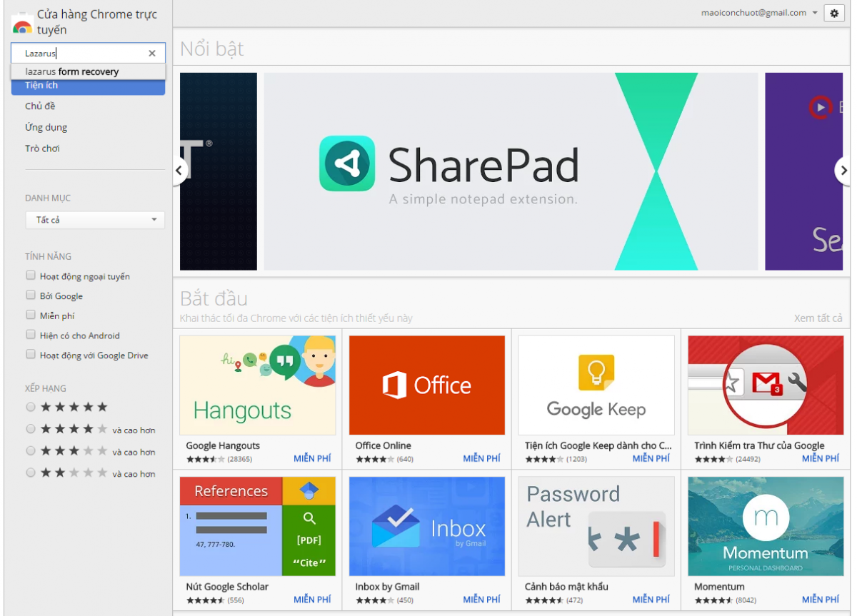
Task: Open the Momentum dashboard extension image
Action: click(765, 526)
